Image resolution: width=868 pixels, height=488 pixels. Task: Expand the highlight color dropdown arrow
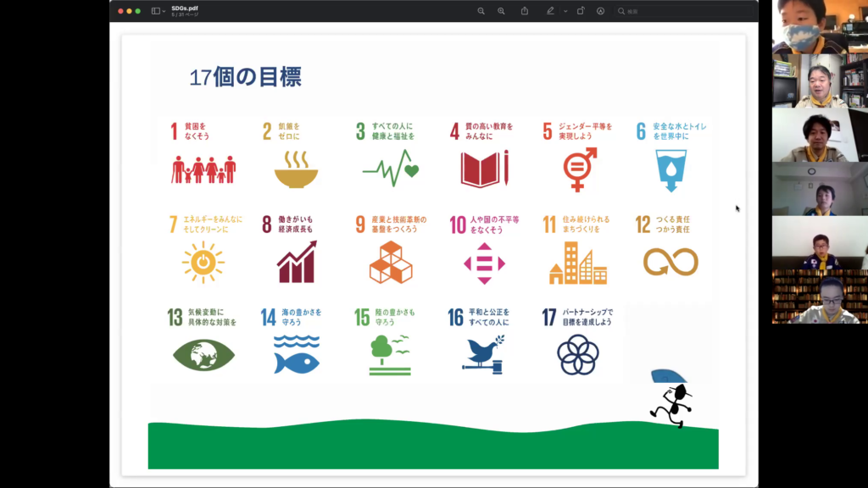click(565, 11)
